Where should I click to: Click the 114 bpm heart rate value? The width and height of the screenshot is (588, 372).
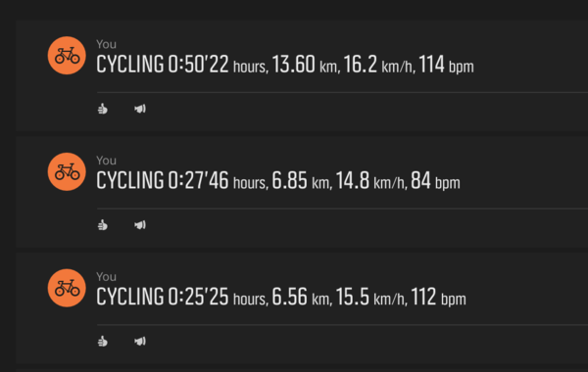(x=446, y=65)
